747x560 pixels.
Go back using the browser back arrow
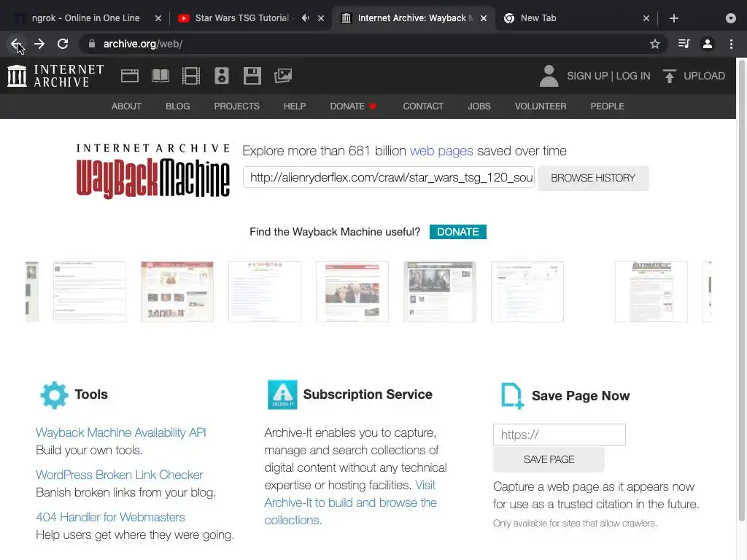[x=16, y=44]
